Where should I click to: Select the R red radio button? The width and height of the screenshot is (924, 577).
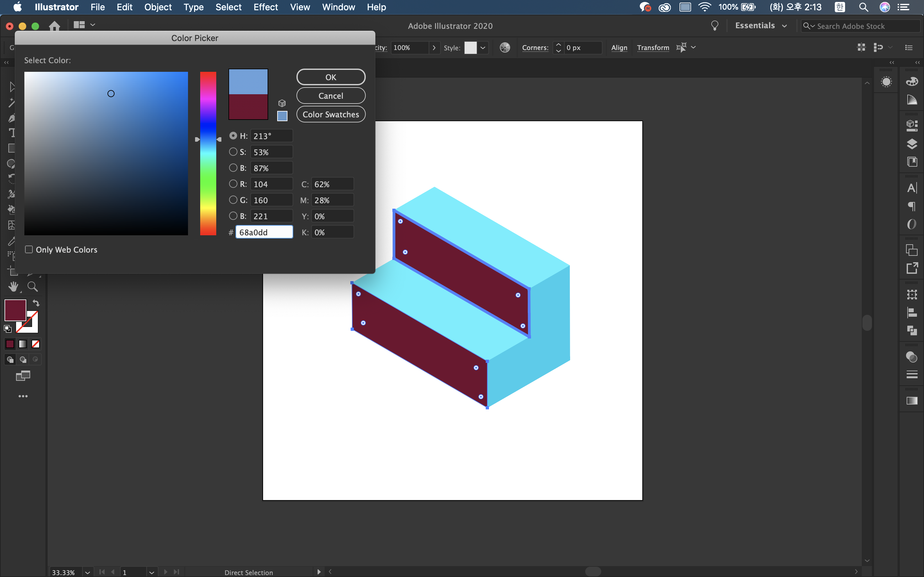click(233, 184)
